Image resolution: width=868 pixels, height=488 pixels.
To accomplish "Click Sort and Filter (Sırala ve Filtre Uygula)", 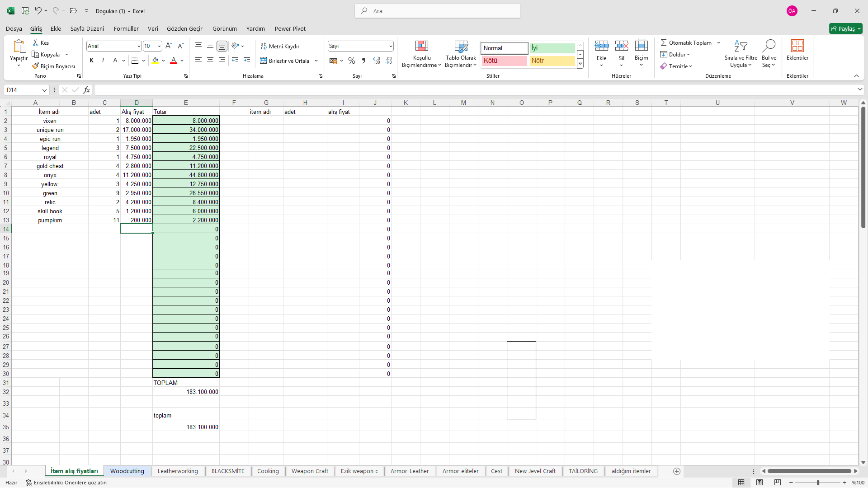I will tap(741, 53).
